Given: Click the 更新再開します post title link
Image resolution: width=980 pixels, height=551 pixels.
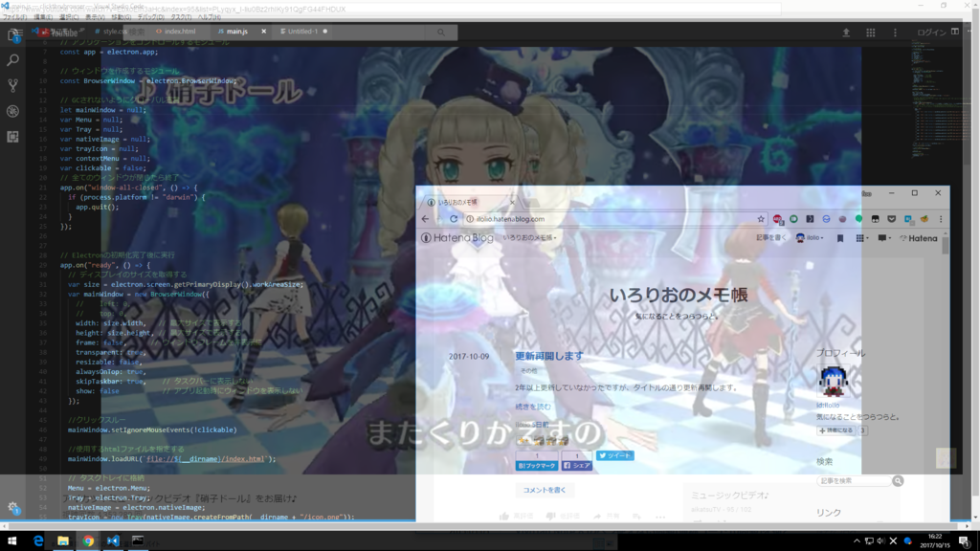Looking at the screenshot, I should point(548,356).
